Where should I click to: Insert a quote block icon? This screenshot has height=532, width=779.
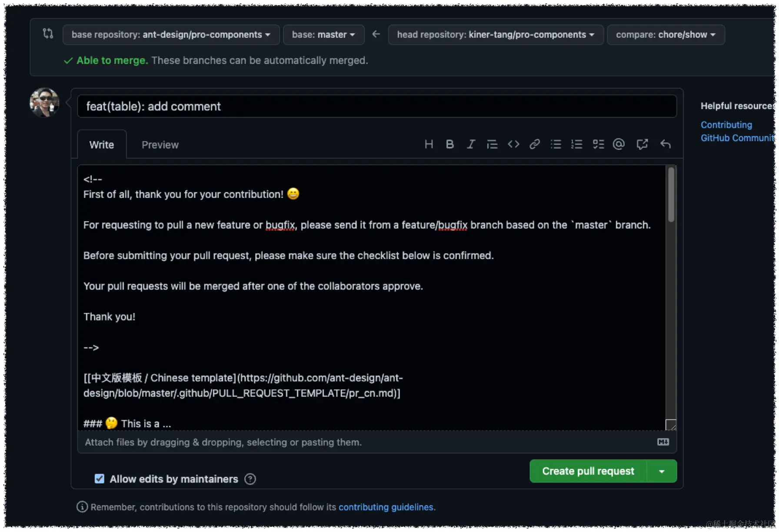[x=492, y=144]
